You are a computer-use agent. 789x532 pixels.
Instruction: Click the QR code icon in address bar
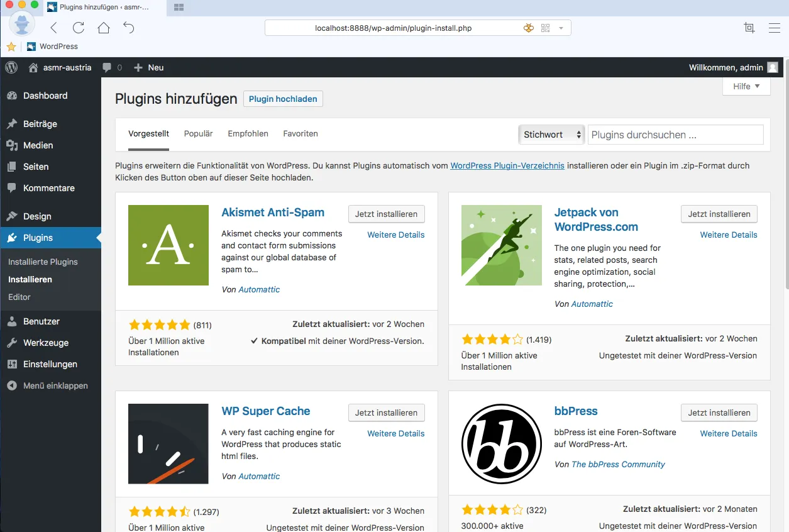coord(544,28)
